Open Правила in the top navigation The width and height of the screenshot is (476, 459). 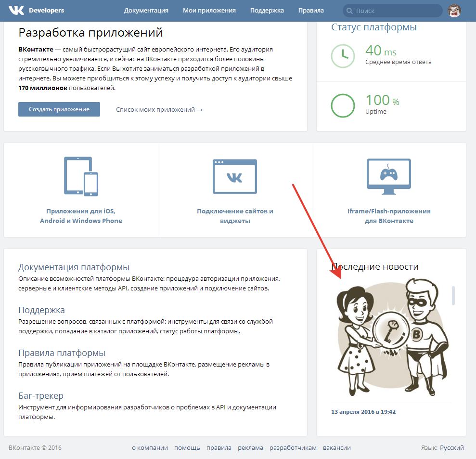coord(311,10)
